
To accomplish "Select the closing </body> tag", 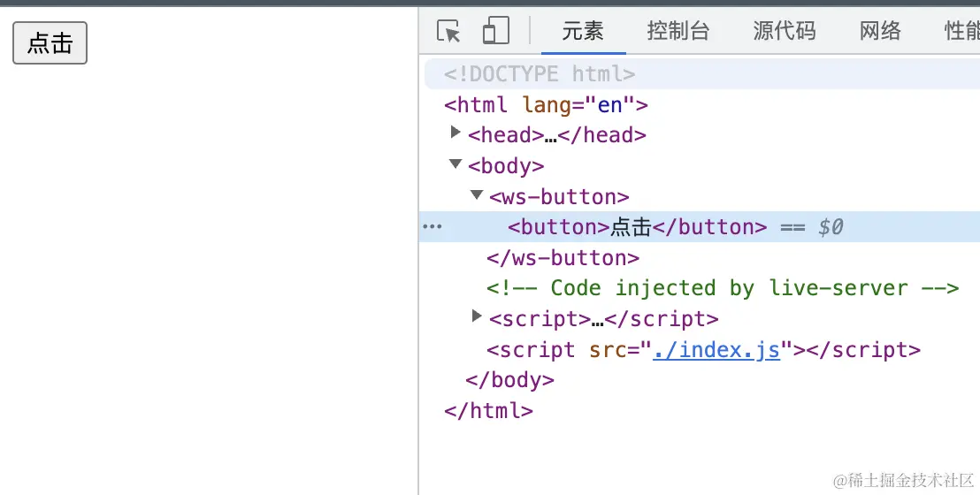I will pos(510,380).
